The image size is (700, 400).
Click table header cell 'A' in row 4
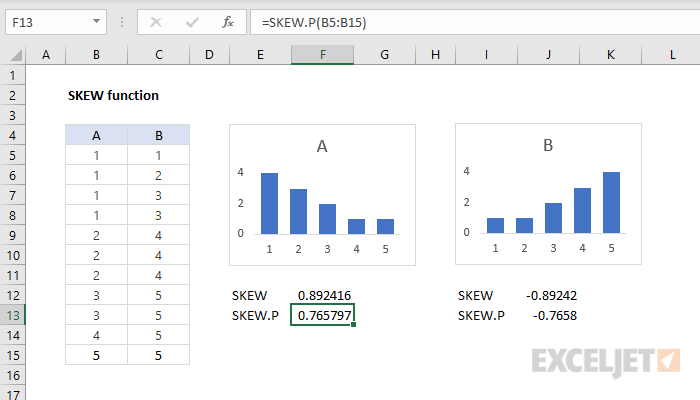[96, 135]
